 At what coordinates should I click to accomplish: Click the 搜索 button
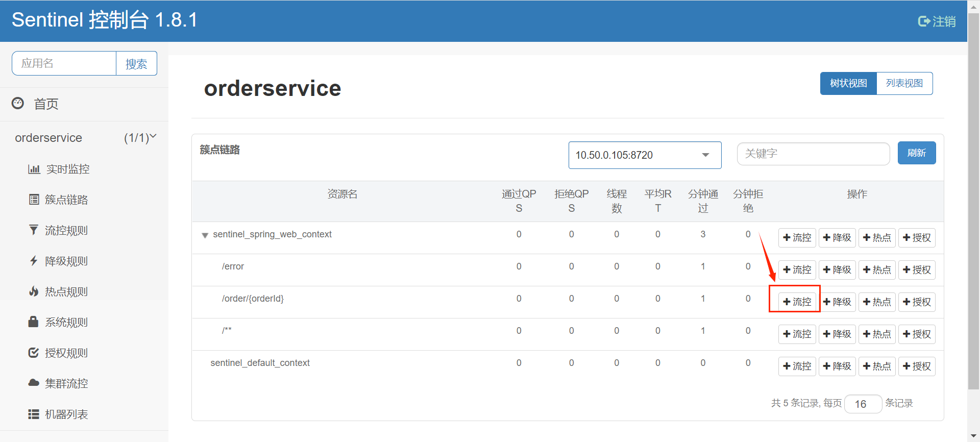pyautogui.click(x=136, y=63)
